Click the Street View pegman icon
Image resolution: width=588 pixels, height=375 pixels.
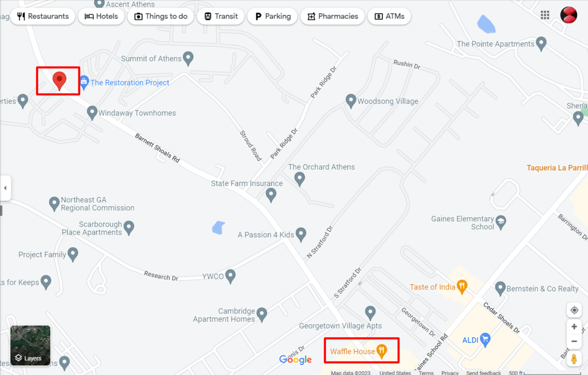point(574,360)
